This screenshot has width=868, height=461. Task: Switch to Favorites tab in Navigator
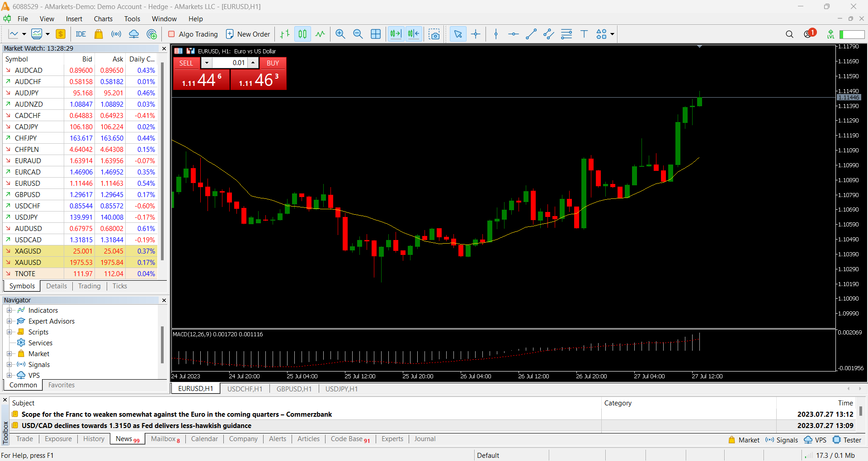pos(61,385)
